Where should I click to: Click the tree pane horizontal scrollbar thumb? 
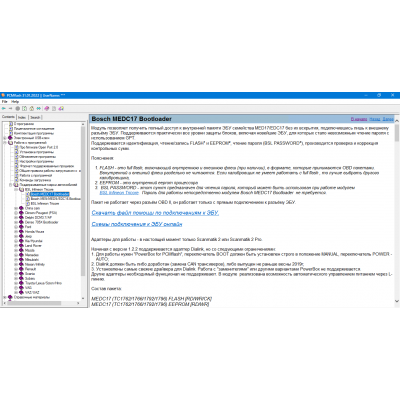33,303
